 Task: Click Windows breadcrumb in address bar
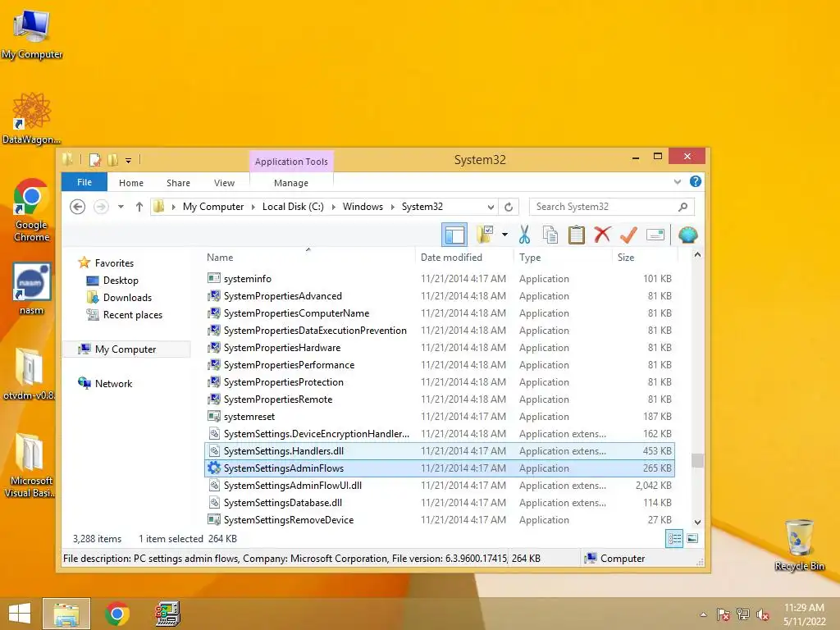point(363,207)
